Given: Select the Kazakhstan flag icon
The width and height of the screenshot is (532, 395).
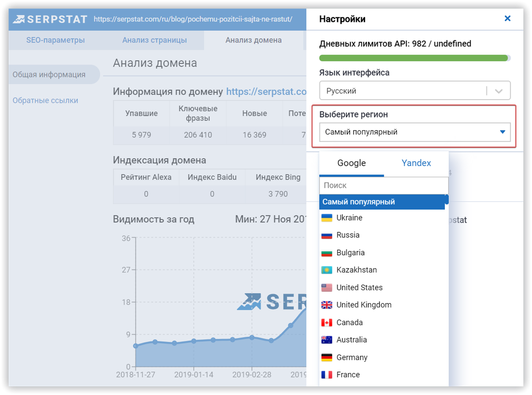Looking at the screenshot, I should click(x=327, y=270).
